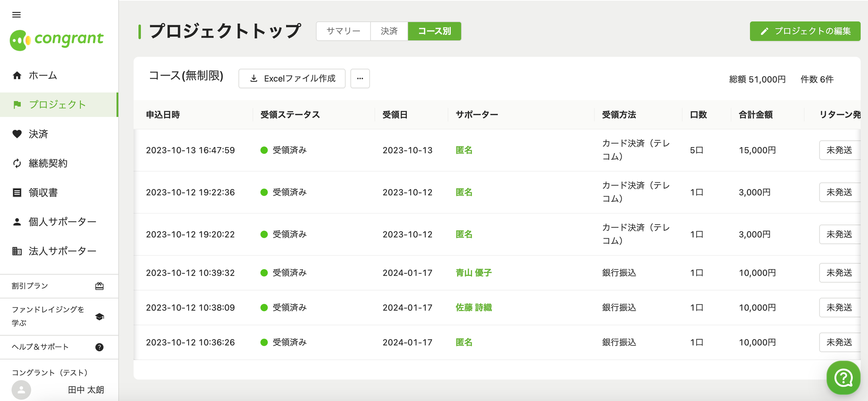868x401 pixels.
Task: Click the question mark icon by ヘルプ&サポート
Action: [x=100, y=347]
